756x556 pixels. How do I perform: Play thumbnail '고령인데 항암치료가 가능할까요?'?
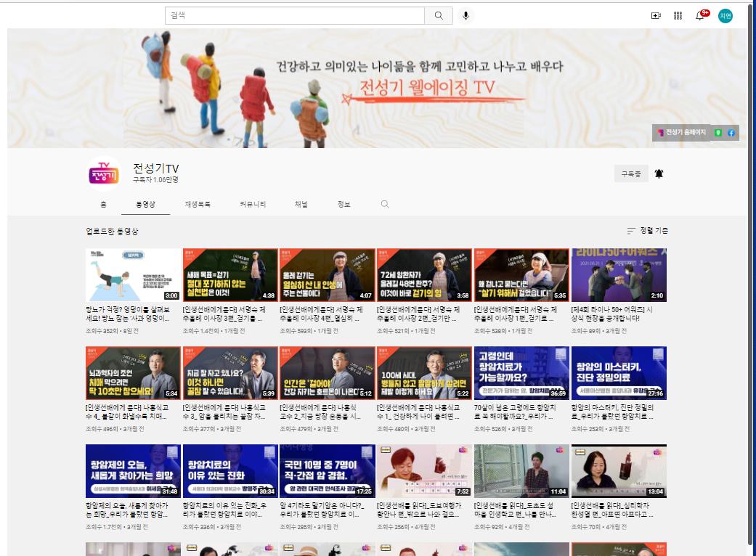521,373
